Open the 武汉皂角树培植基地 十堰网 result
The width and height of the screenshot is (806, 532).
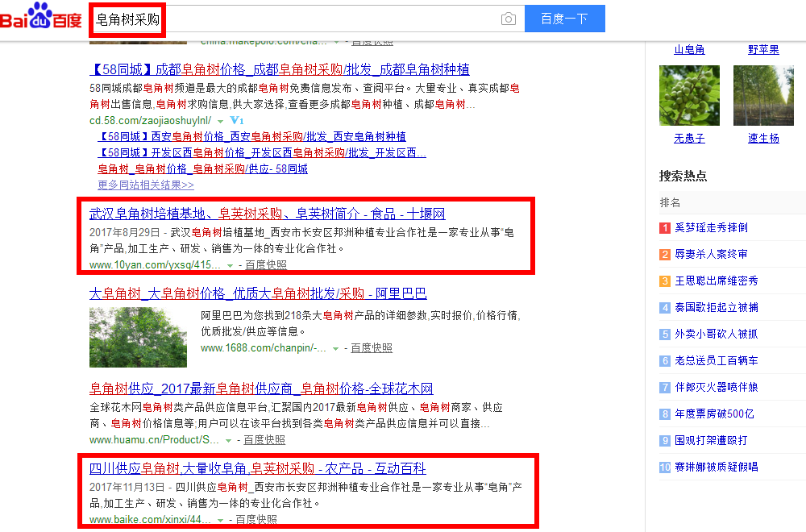coord(268,214)
